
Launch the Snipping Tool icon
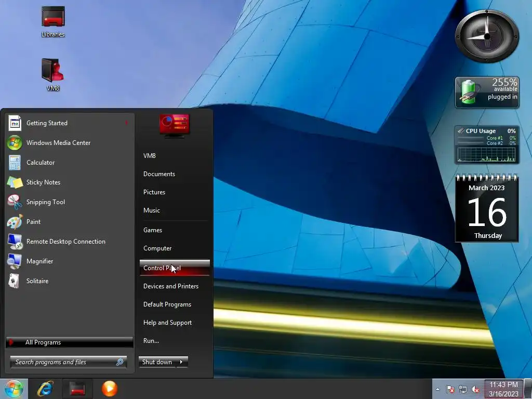[x=15, y=202]
